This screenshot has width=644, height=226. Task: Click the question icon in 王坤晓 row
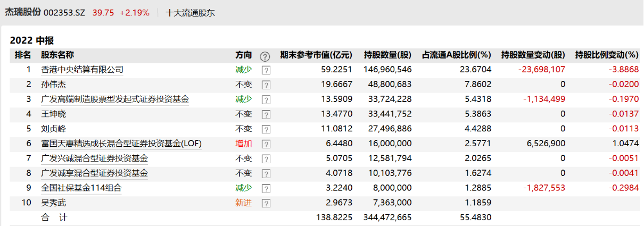266,114
